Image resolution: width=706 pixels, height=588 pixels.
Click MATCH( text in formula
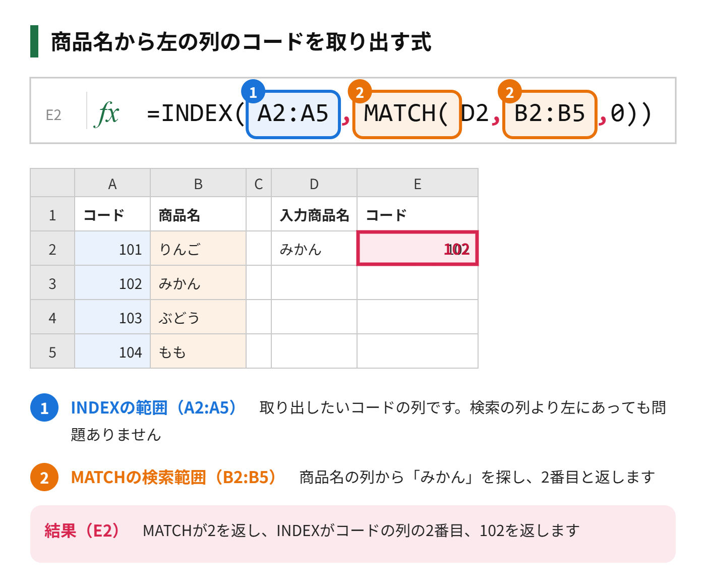click(406, 114)
